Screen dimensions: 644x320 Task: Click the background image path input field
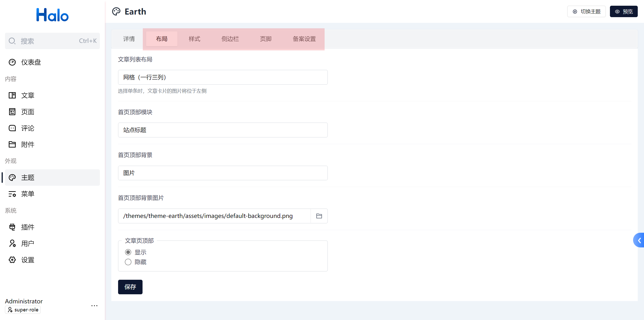tap(214, 216)
